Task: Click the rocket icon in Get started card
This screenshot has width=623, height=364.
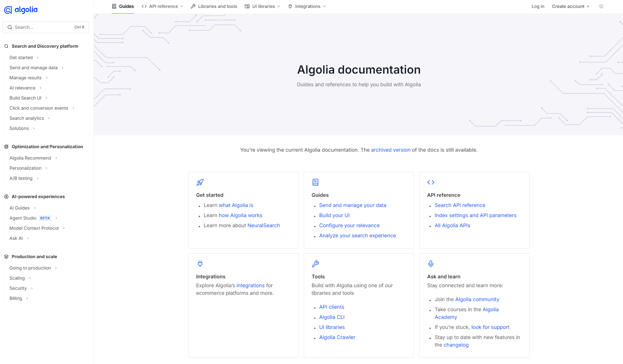Action: [200, 182]
